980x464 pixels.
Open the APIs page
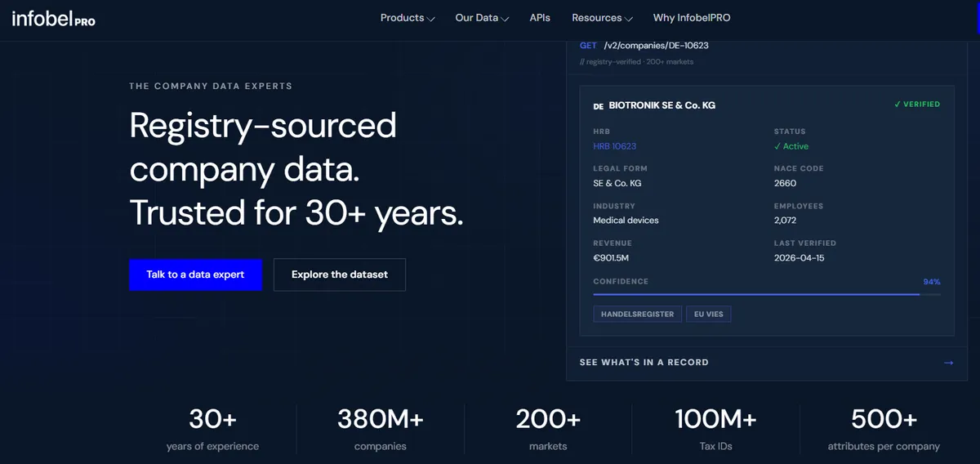coord(540,18)
